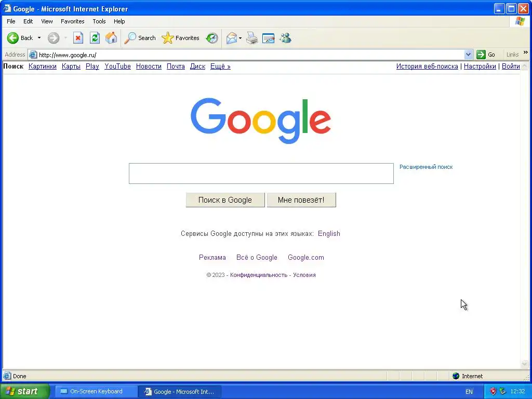Screen dimensions: 532x399
Task: Click the red security shield tray icon
Action: pyautogui.click(x=493, y=391)
